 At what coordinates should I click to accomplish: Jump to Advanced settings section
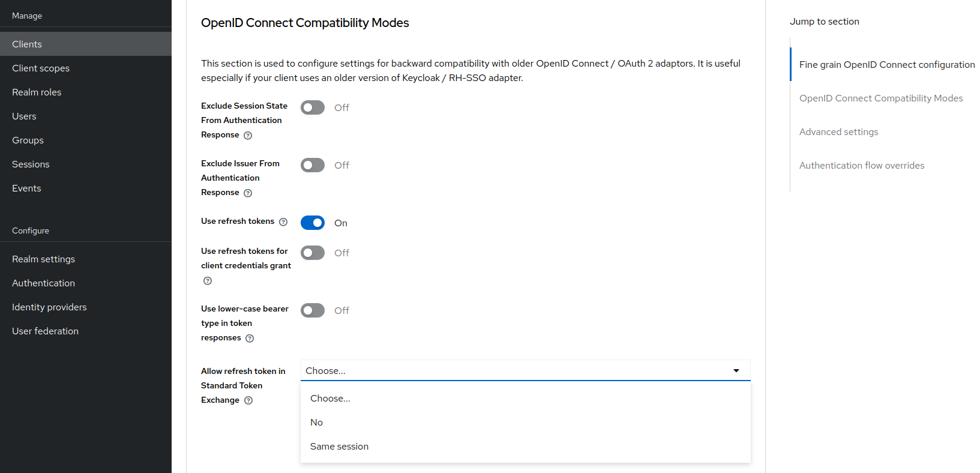point(838,131)
